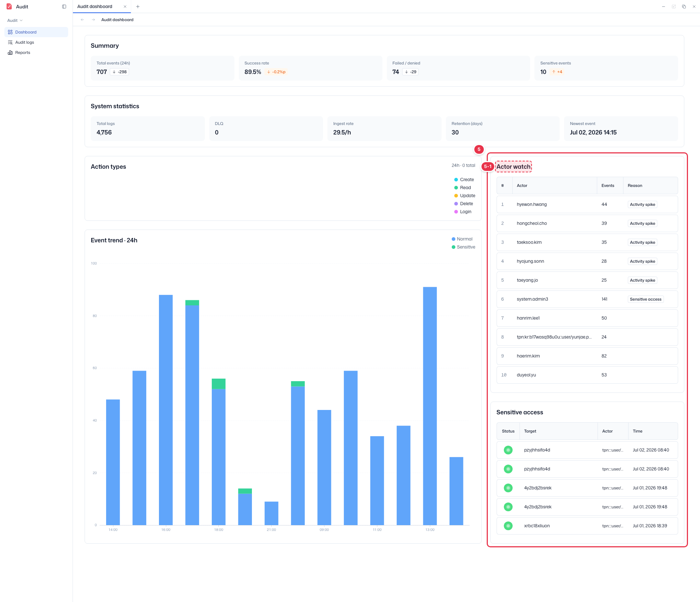This screenshot has height=602, width=700.
Task: Click sensitive segment of 18:00 bar
Action: [x=219, y=384]
